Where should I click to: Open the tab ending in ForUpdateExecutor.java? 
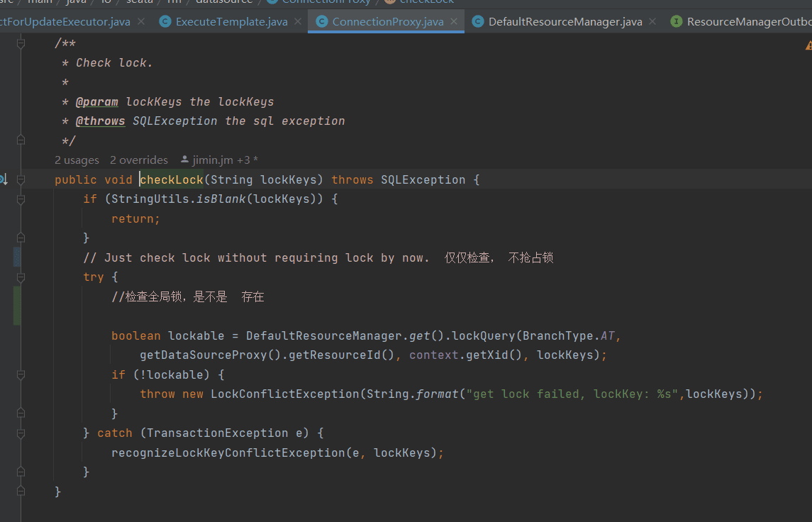click(65, 22)
